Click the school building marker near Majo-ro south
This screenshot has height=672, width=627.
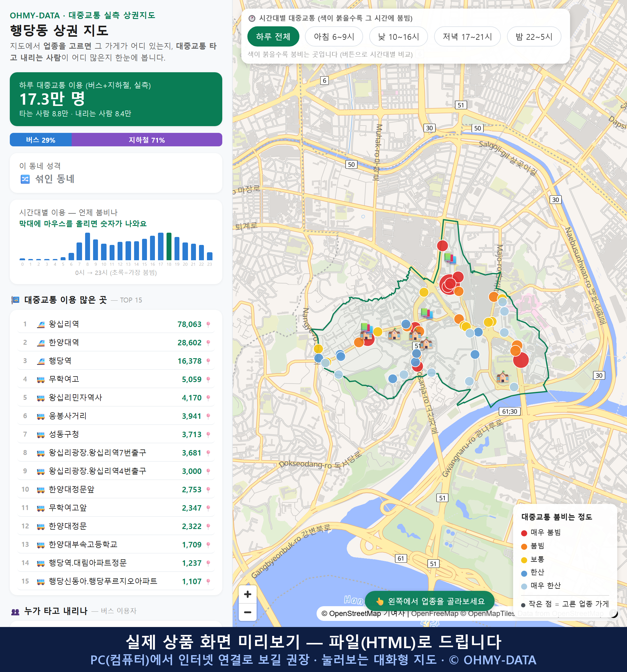(x=503, y=377)
